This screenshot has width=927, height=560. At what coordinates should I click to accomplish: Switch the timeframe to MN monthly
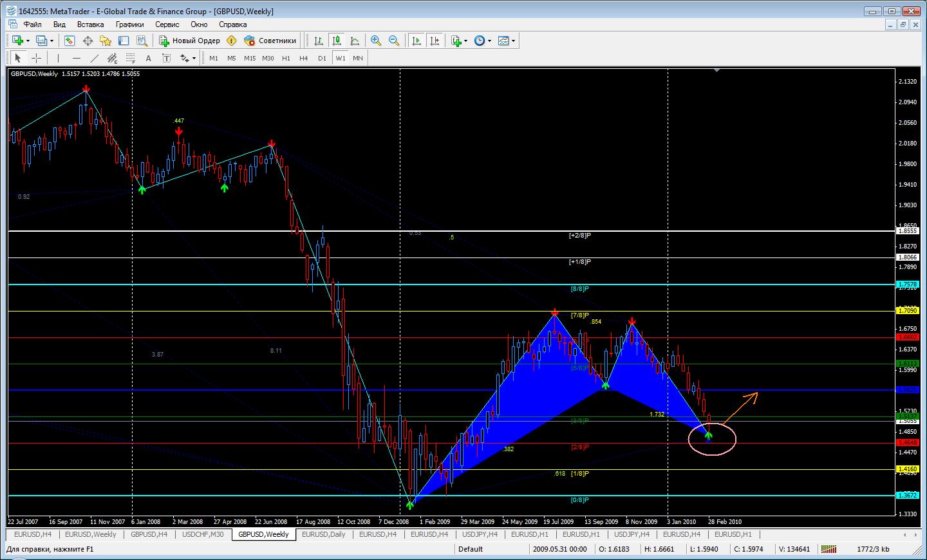(358, 58)
